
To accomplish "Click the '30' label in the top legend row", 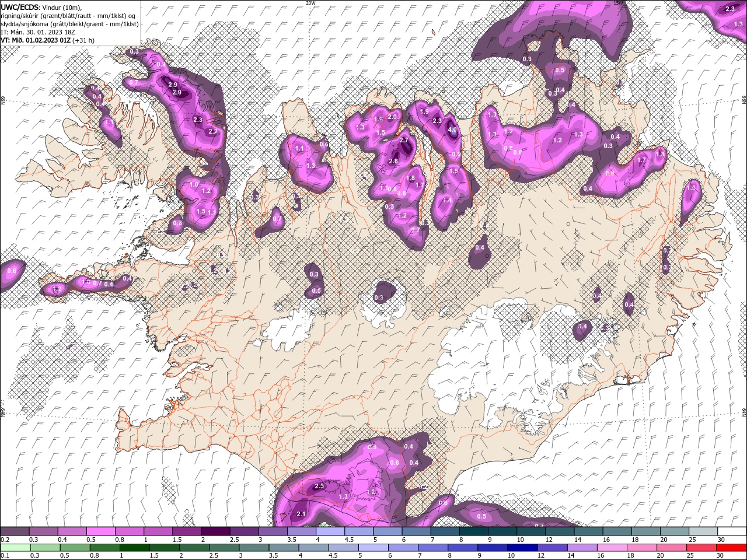I will tap(721, 540).
